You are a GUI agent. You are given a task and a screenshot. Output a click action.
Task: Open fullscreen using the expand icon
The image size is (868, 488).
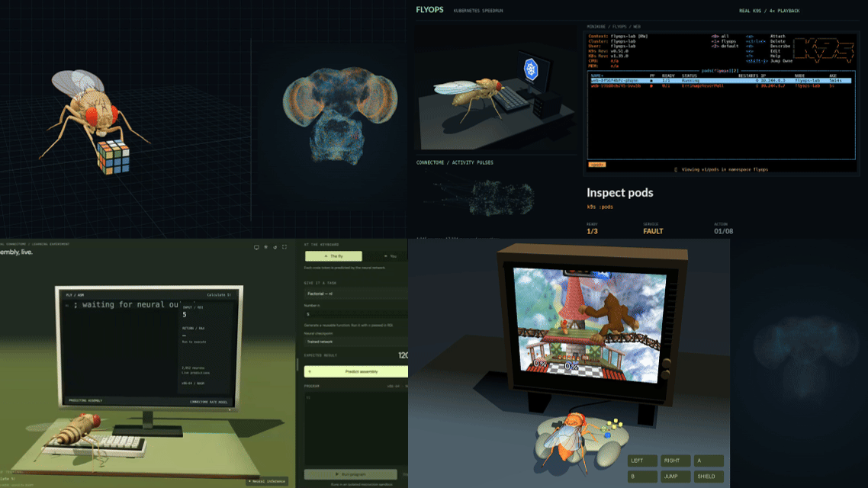(x=285, y=247)
